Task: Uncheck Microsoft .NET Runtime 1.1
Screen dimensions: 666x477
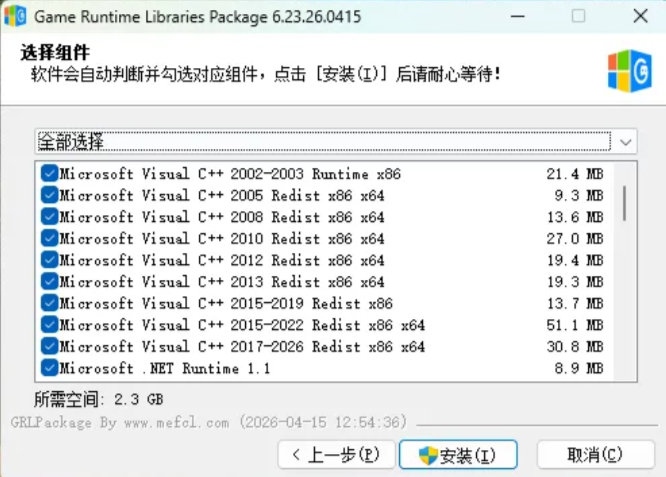Action: coord(50,368)
